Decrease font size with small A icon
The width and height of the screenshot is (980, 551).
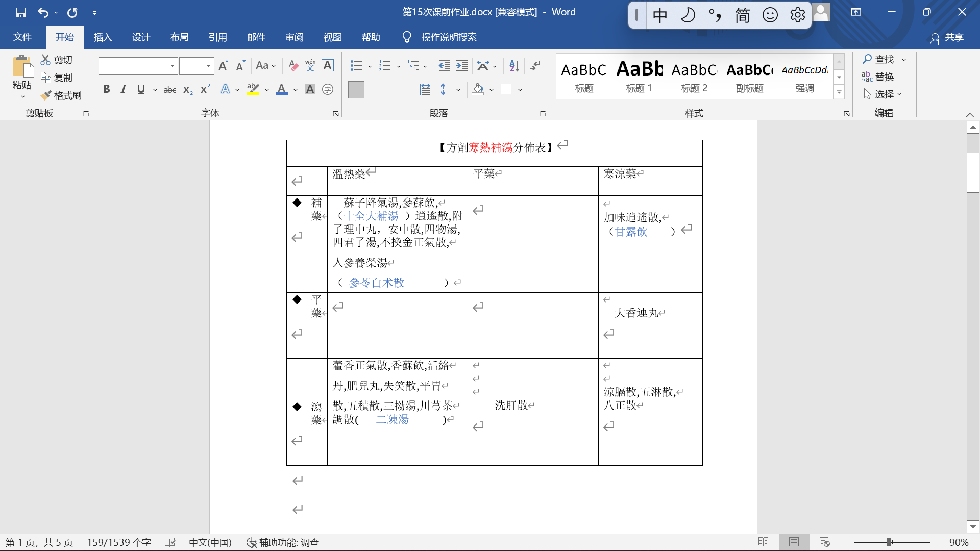point(240,66)
